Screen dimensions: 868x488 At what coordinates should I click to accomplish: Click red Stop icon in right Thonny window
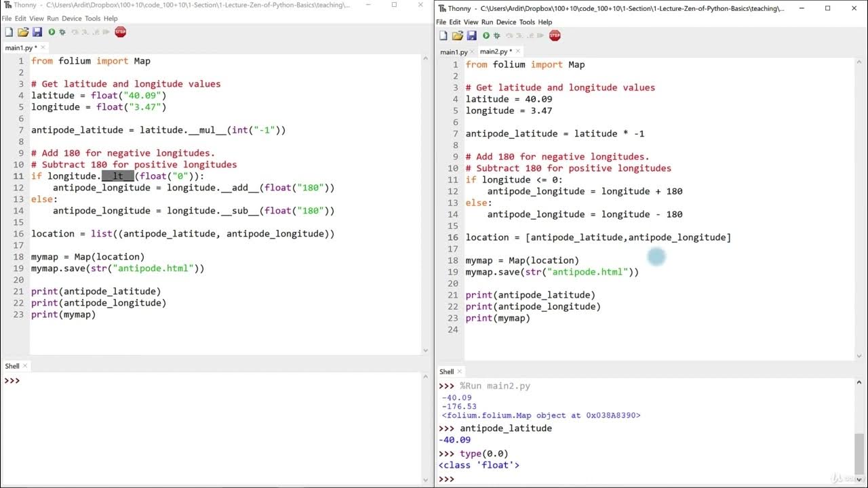555,35
